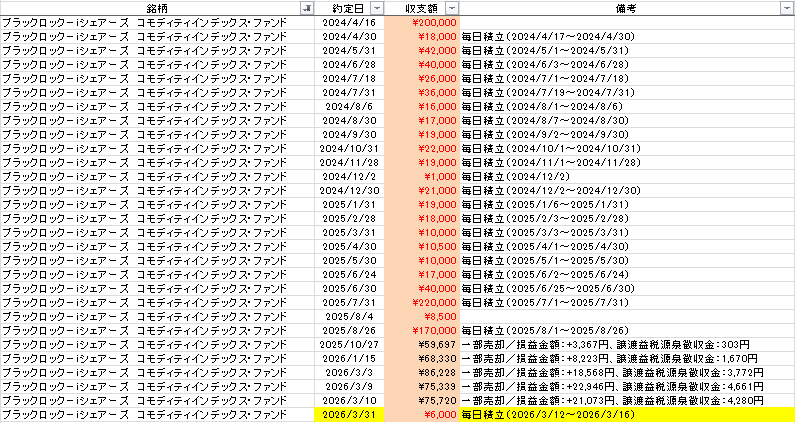Select the amount cell ¥68,330
This screenshot has height=423, width=795.
(421, 359)
